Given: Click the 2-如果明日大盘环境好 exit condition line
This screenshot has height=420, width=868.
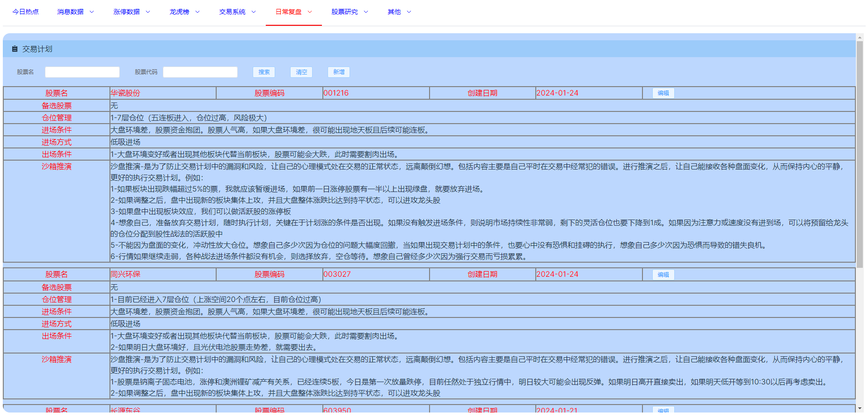Looking at the screenshot, I should point(215,347).
